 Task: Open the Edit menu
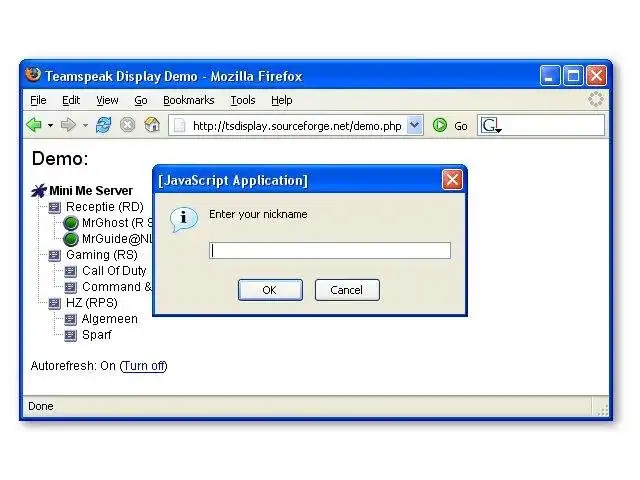(x=71, y=100)
